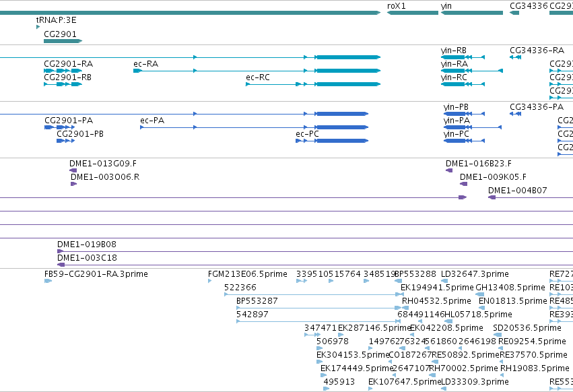
Task: Click the DME1-016B23.F clone marker
Action: pyautogui.click(x=449, y=170)
